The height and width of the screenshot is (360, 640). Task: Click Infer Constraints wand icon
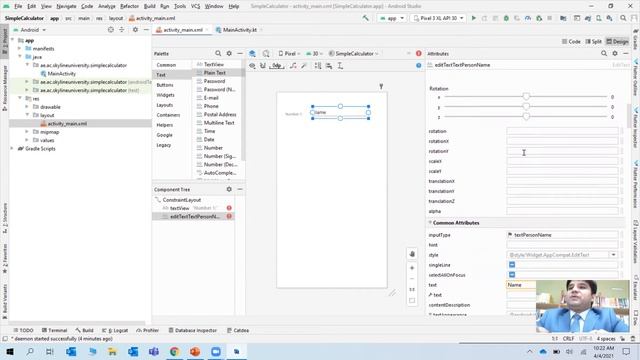coord(304,66)
